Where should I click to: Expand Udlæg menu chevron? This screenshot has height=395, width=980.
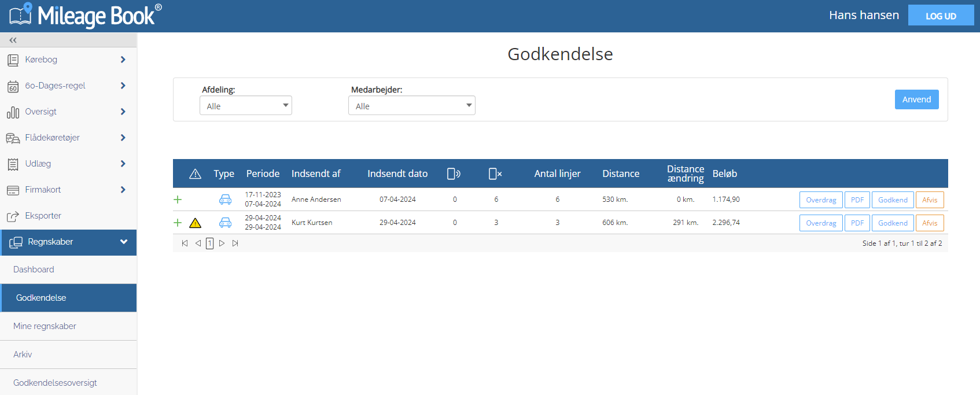(x=123, y=164)
